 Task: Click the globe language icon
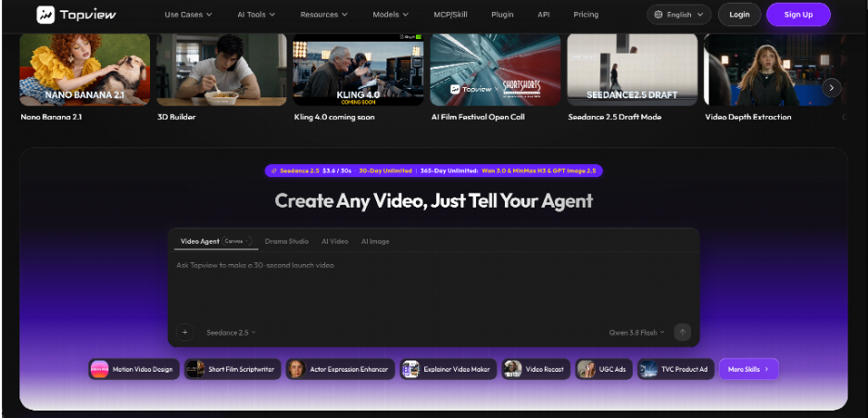[x=659, y=15]
